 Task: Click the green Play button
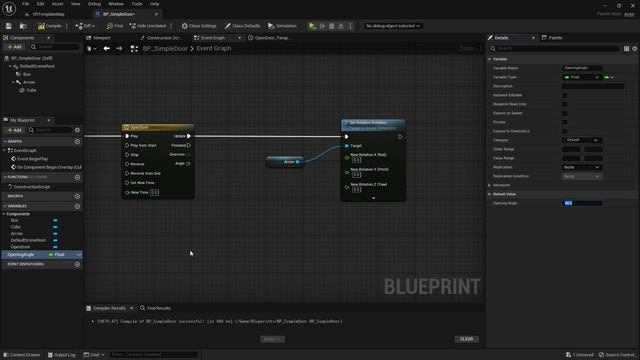312,26
